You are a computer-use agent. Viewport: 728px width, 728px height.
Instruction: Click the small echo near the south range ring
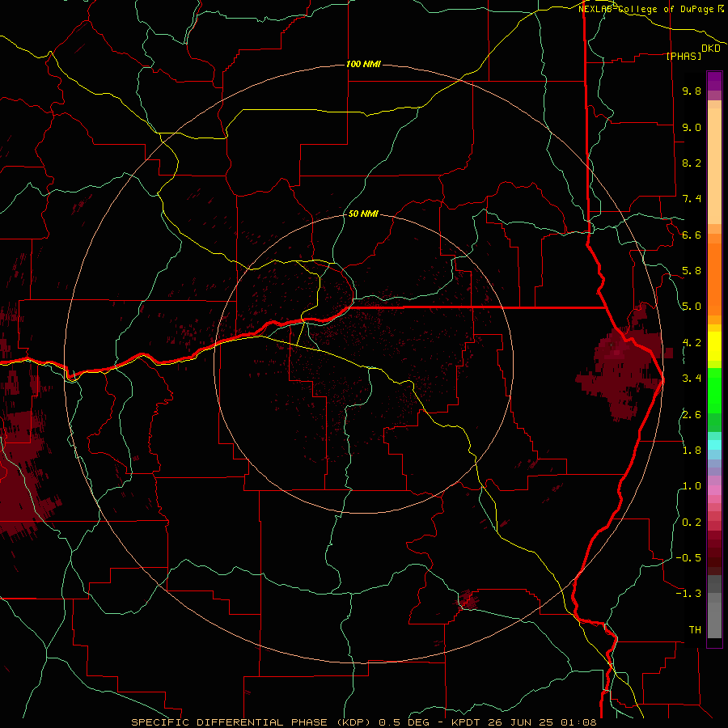467,601
